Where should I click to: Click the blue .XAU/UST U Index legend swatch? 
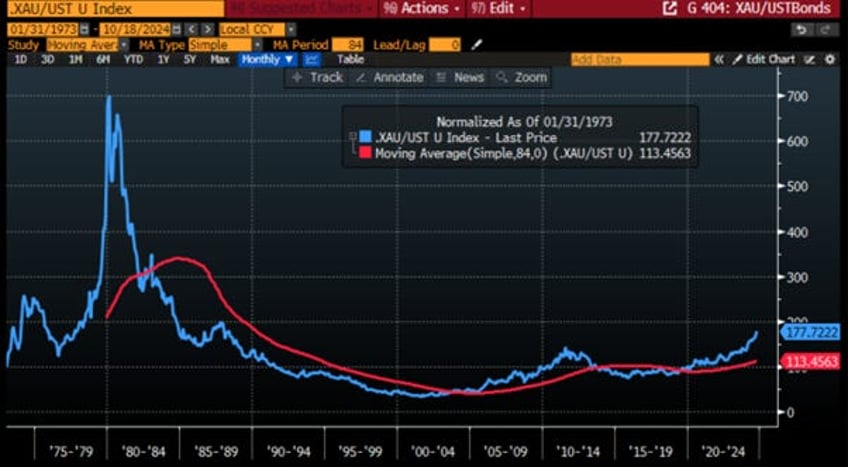366,137
